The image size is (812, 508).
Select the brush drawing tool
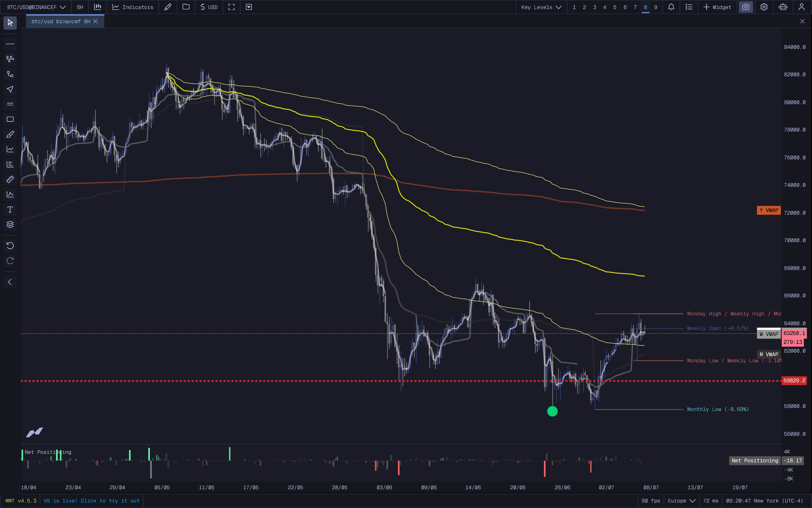click(10, 134)
